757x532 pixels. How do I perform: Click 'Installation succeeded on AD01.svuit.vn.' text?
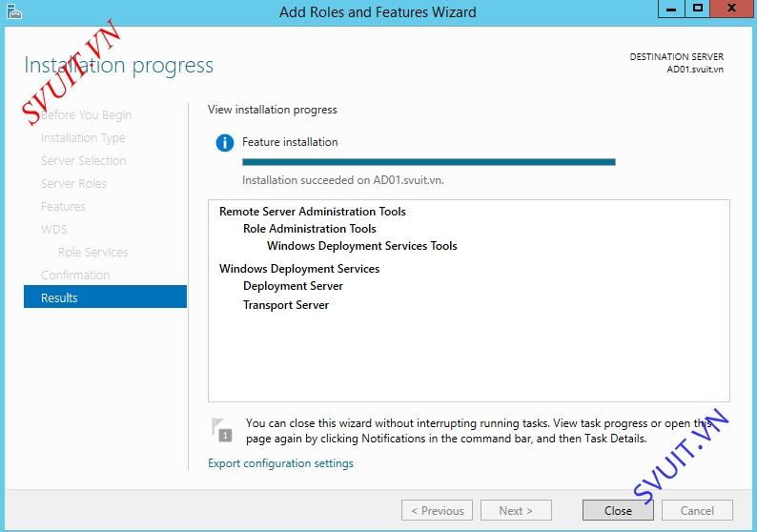coord(343,180)
